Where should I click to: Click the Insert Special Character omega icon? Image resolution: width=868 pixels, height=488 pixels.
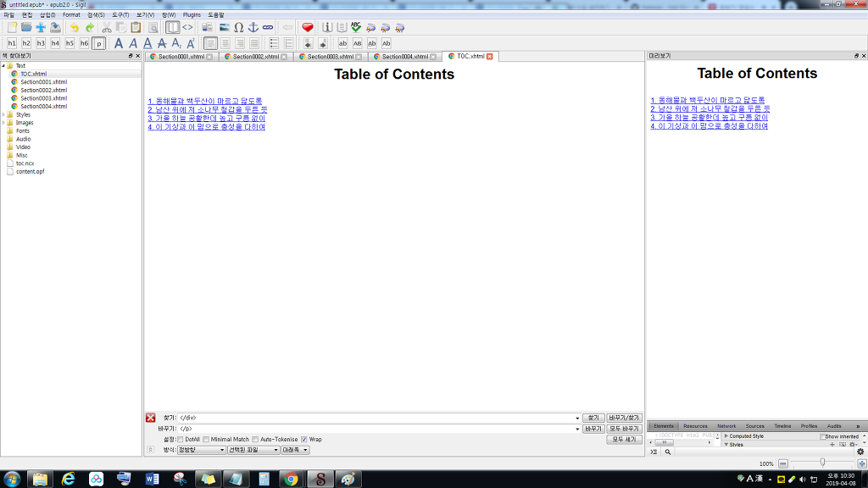click(x=238, y=27)
